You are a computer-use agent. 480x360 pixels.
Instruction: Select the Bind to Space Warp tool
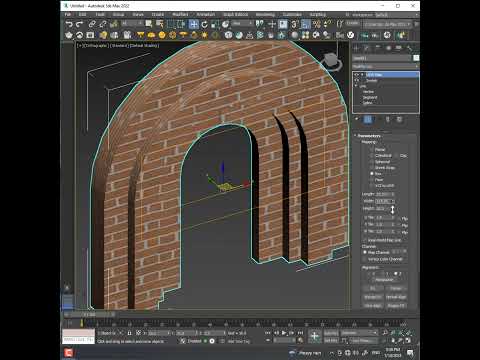114,24
